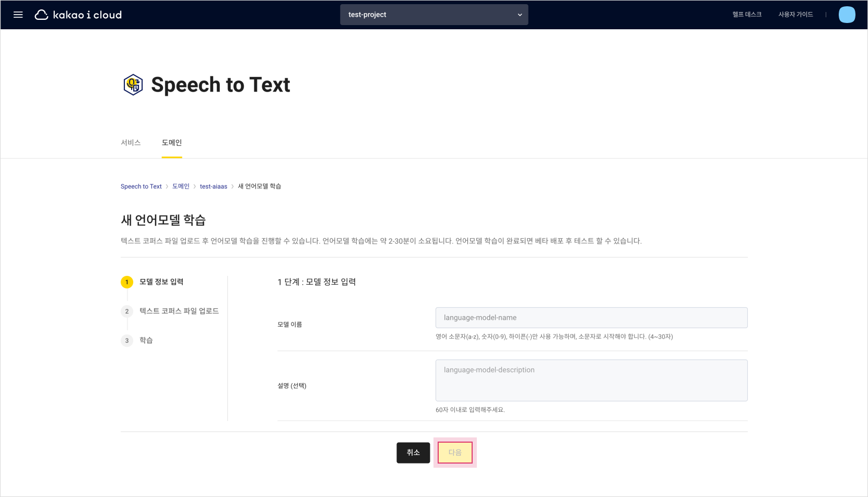
Task: Click the 취소 button
Action: pyautogui.click(x=413, y=453)
